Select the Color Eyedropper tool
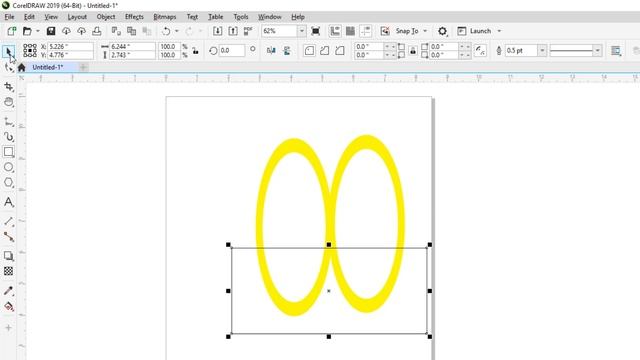The height and width of the screenshot is (360, 640). click(x=9, y=291)
